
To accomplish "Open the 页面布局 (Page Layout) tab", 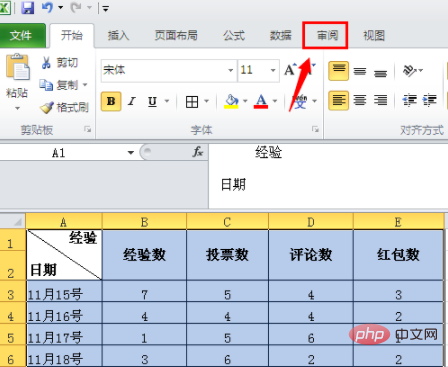I will pyautogui.click(x=176, y=35).
